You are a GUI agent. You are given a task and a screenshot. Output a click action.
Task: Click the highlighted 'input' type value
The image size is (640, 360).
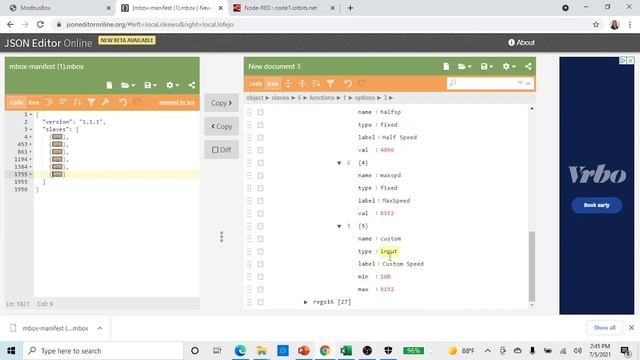(x=388, y=251)
